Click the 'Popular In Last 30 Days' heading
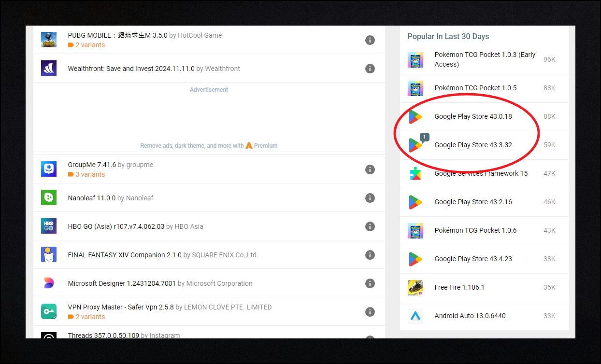This screenshot has width=601, height=364. click(448, 37)
